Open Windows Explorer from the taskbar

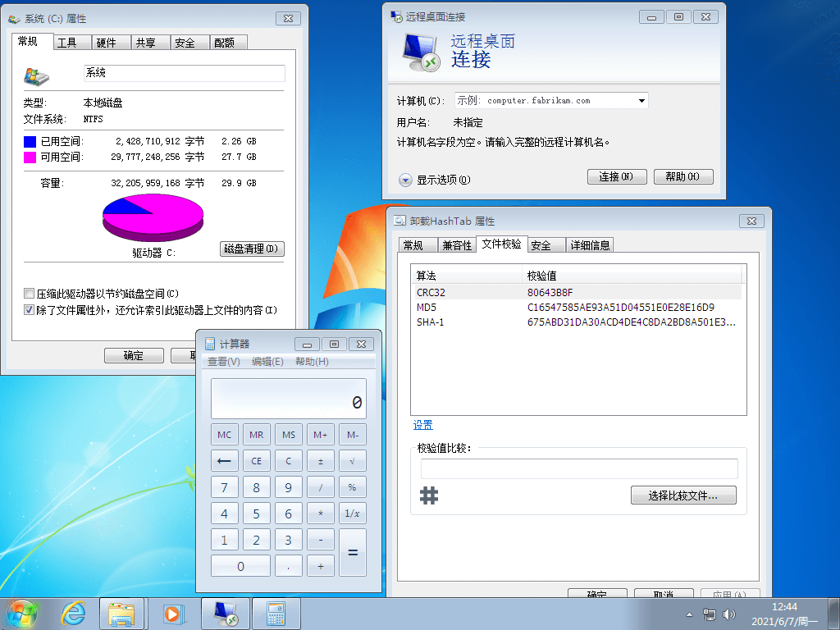click(122, 613)
